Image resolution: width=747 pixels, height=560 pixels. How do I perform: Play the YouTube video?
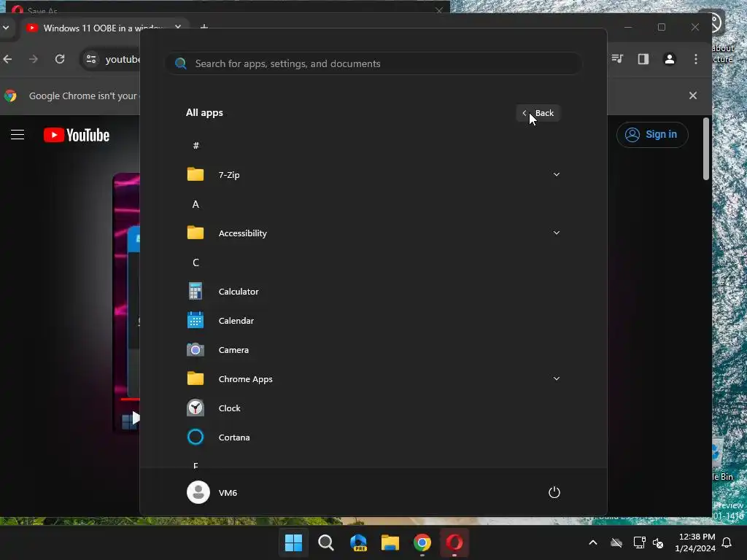136,418
